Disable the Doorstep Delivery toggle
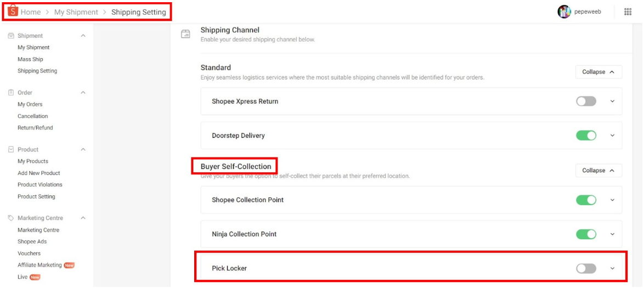 pyautogui.click(x=586, y=135)
